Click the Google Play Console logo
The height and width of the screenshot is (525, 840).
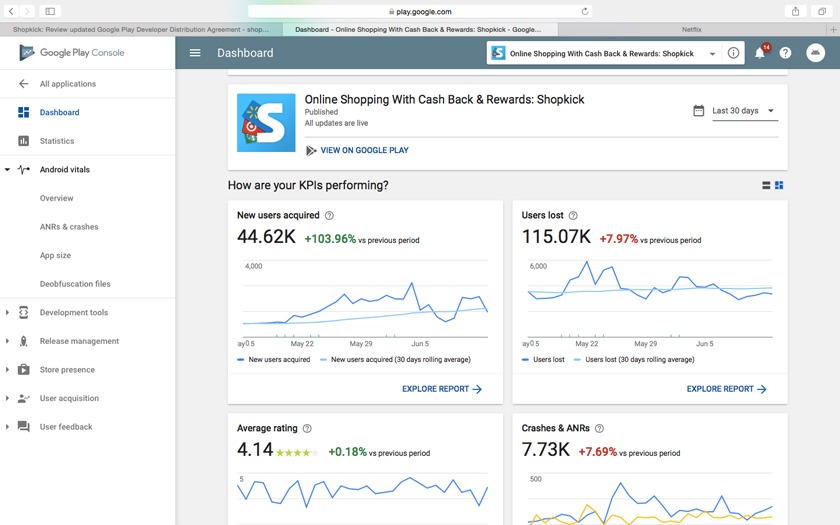click(x=72, y=52)
